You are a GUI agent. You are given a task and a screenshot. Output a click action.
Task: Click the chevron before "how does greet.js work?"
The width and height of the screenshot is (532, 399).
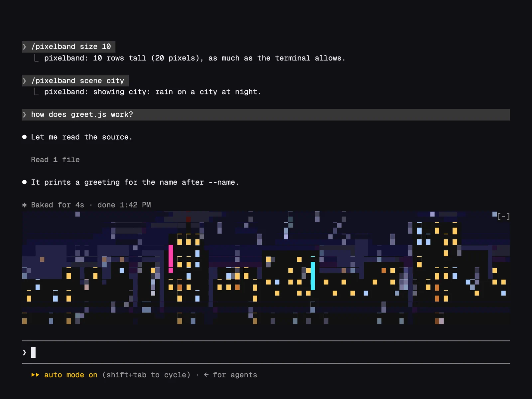point(24,115)
